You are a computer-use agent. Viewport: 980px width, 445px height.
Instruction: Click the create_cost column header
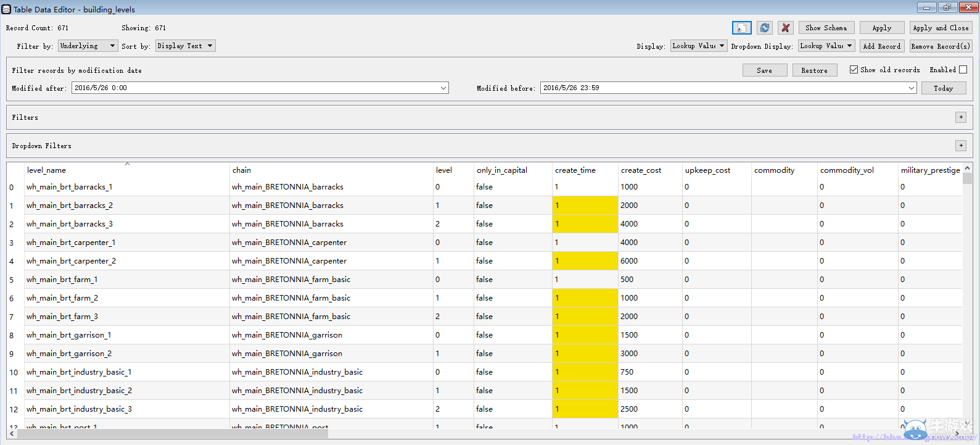point(651,170)
